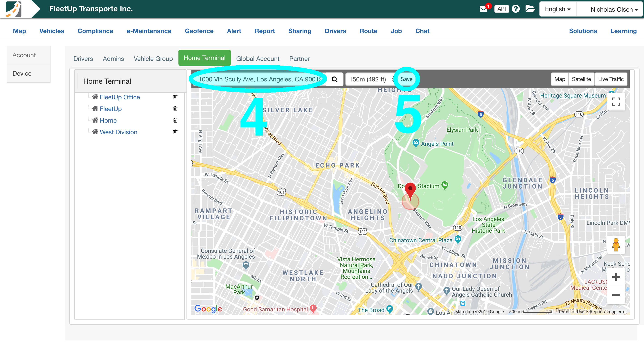Click the Good Samaritan Hospital marker
Viewport: 644px width, 353px height.
(x=313, y=308)
